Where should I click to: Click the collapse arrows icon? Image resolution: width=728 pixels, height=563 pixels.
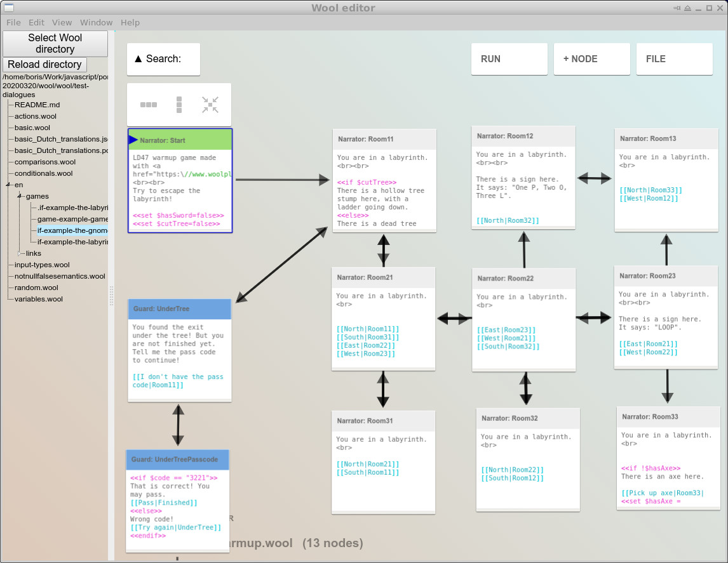[x=210, y=105]
